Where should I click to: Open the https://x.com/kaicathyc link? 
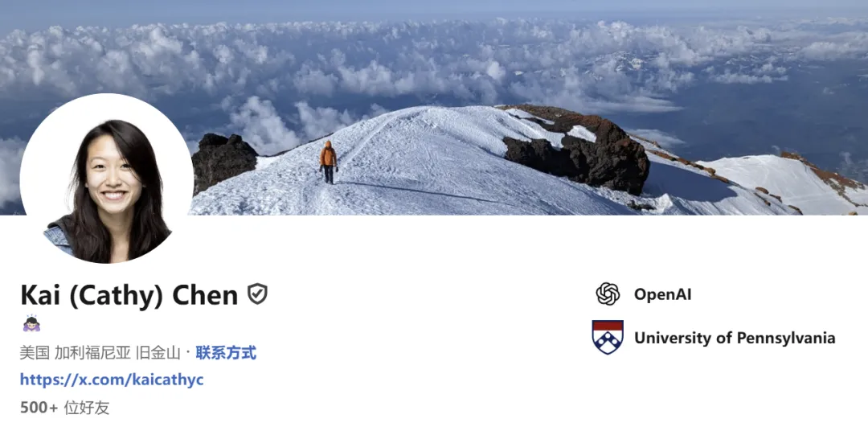(112, 380)
